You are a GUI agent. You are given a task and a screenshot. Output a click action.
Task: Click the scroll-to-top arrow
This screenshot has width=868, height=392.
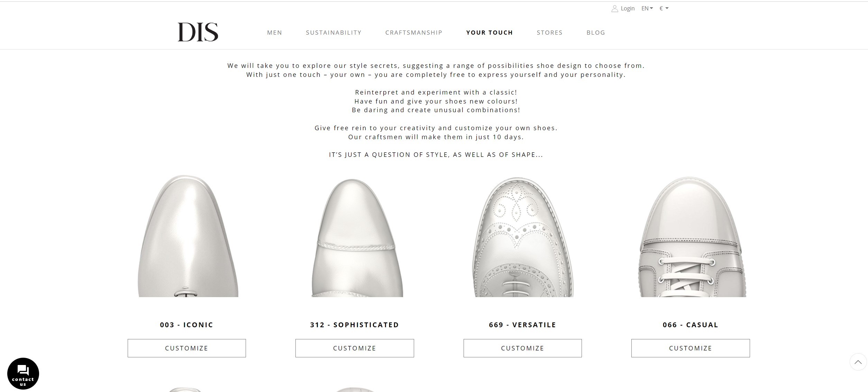tap(858, 362)
